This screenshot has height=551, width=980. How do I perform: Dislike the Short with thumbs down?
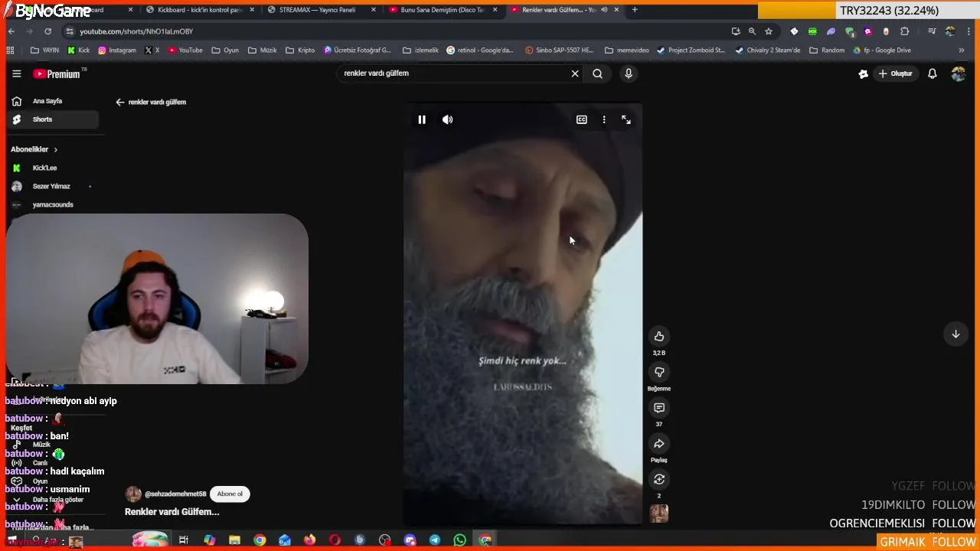pyautogui.click(x=659, y=372)
